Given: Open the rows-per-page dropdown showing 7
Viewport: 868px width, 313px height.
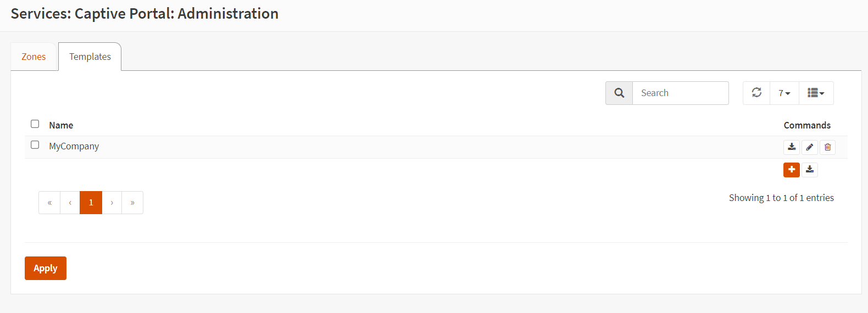Looking at the screenshot, I should tap(784, 93).
